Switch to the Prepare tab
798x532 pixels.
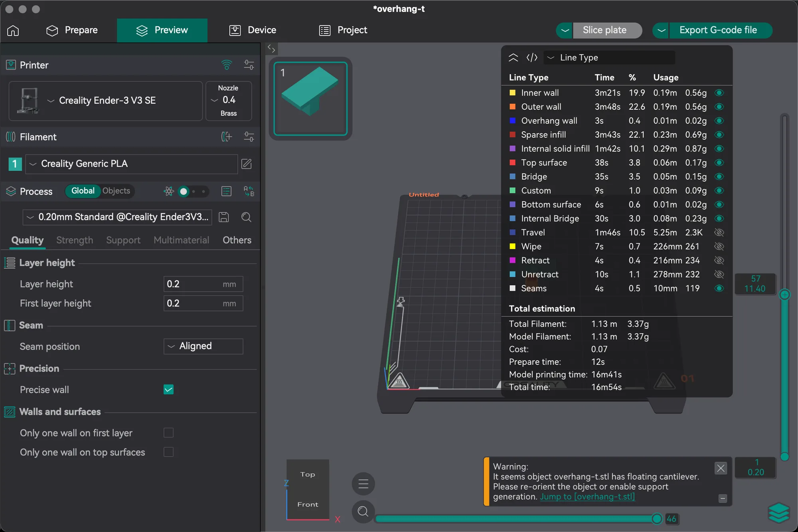[72, 30]
